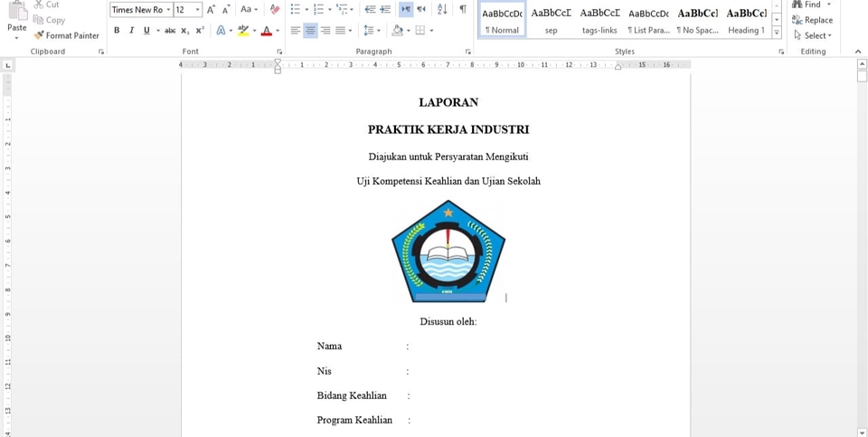Viewport: 868px width, 437px height.
Task: Open the Change Case menu
Action: pyautogui.click(x=249, y=9)
